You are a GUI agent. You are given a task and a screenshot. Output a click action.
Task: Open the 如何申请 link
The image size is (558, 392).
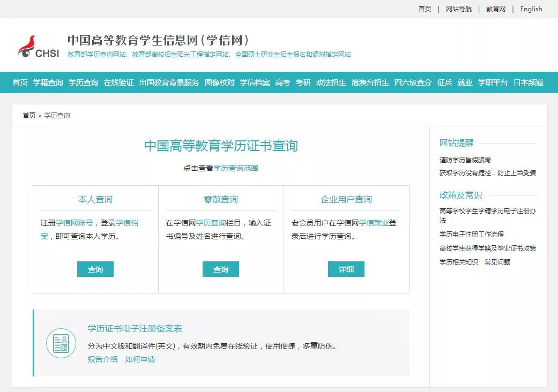click(140, 359)
